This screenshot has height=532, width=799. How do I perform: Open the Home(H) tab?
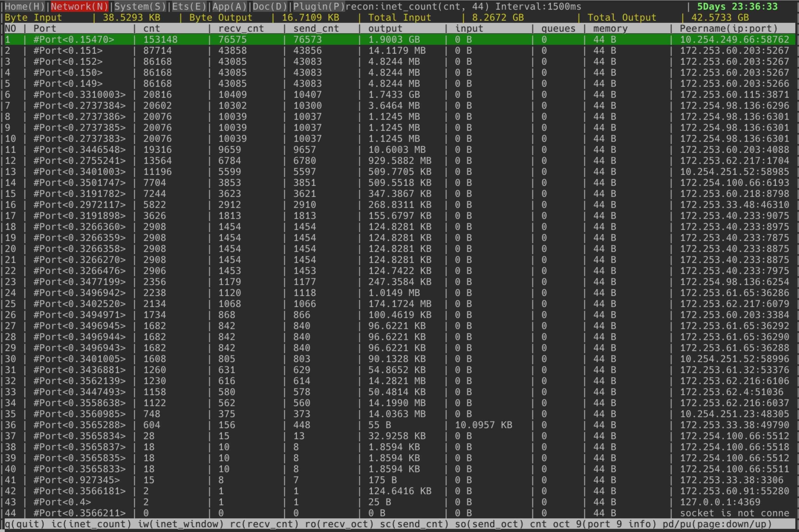tap(24, 6)
